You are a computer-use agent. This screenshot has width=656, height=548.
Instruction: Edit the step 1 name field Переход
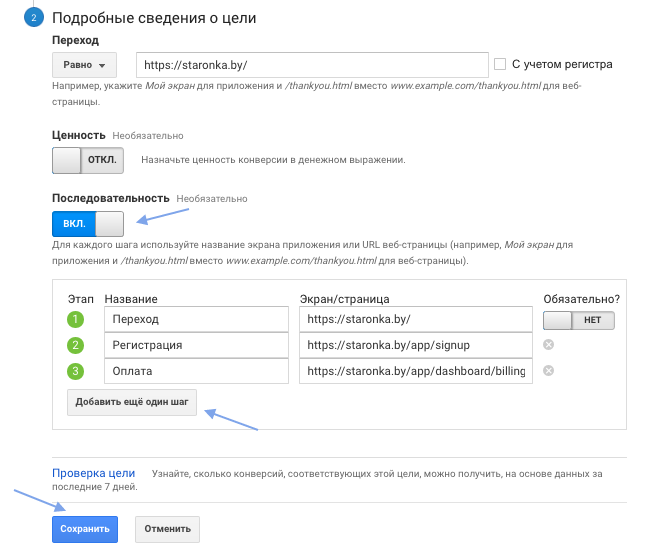point(195,320)
